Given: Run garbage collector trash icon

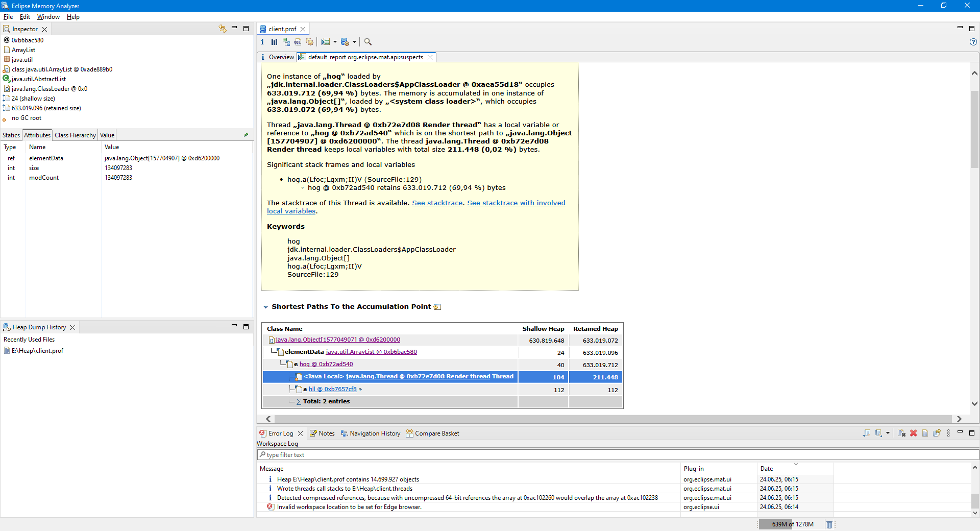Looking at the screenshot, I should pos(829,524).
